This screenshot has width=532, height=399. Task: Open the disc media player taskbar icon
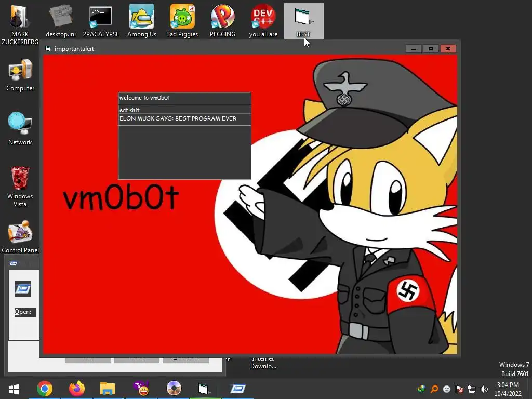click(174, 389)
